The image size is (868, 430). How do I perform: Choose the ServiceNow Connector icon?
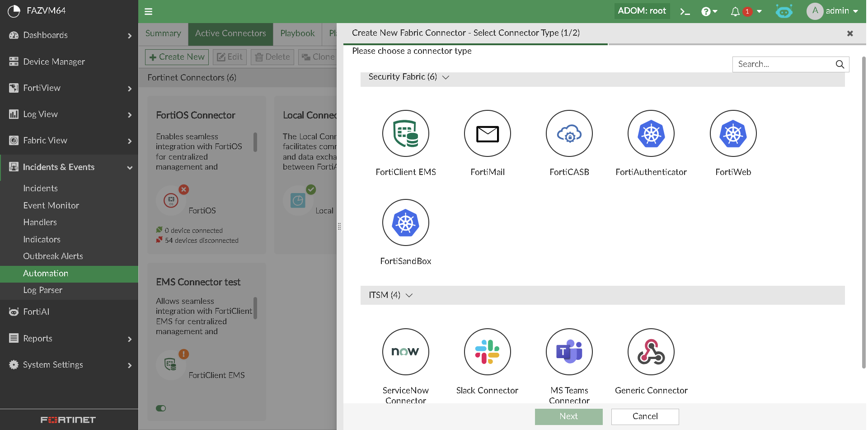click(405, 352)
